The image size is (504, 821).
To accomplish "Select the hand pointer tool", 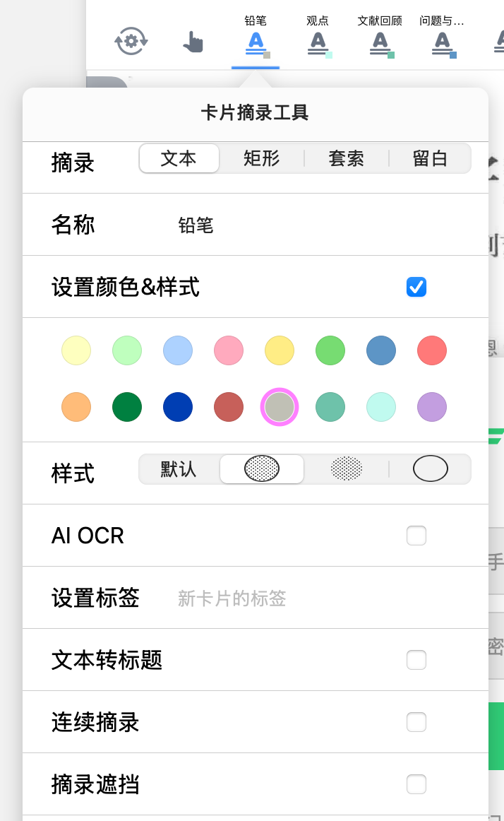I will point(193,42).
